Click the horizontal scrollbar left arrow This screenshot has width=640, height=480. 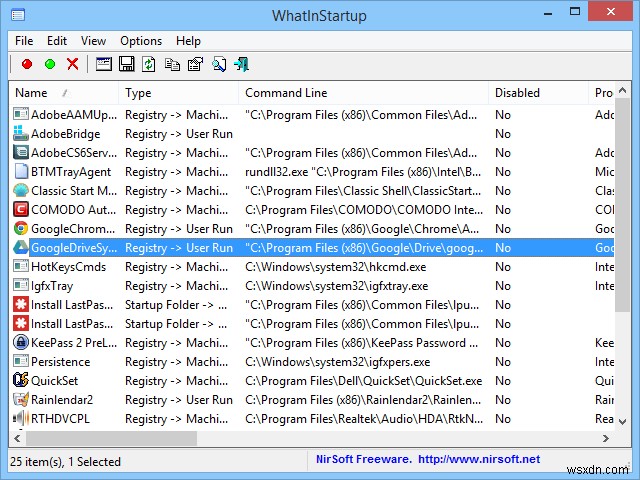pyautogui.click(x=17, y=438)
